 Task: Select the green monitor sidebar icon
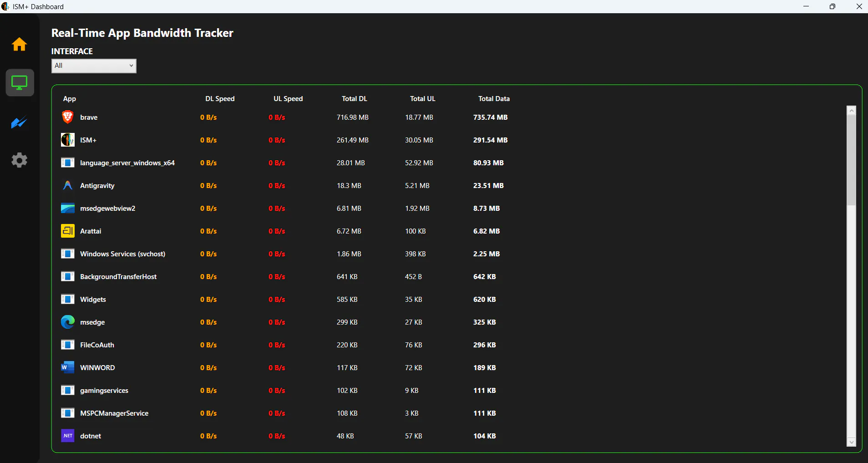pyautogui.click(x=20, y=83)
